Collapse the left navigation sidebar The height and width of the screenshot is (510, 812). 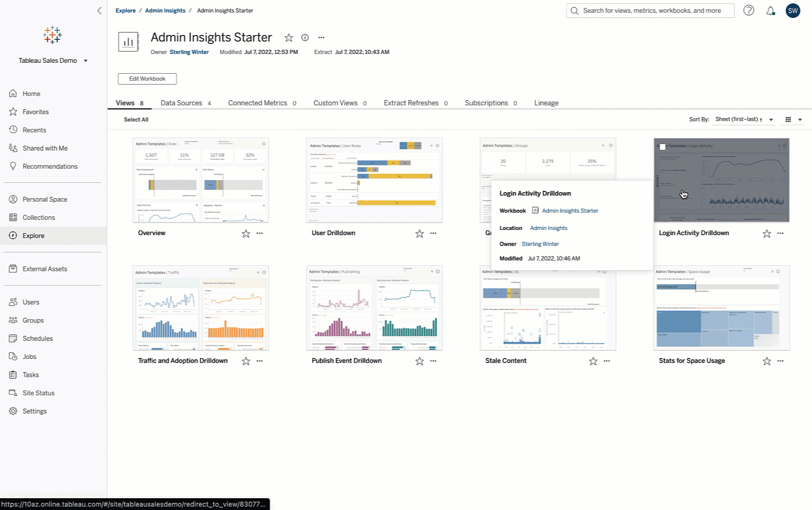click(99, 10)
